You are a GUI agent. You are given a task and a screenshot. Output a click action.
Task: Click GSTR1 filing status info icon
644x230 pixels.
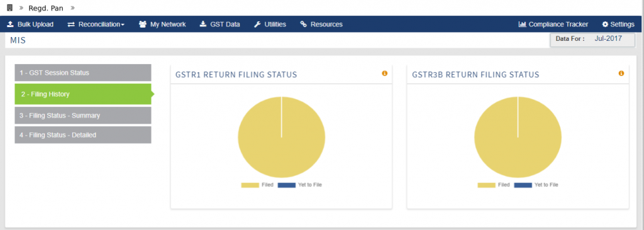point(385,74)
